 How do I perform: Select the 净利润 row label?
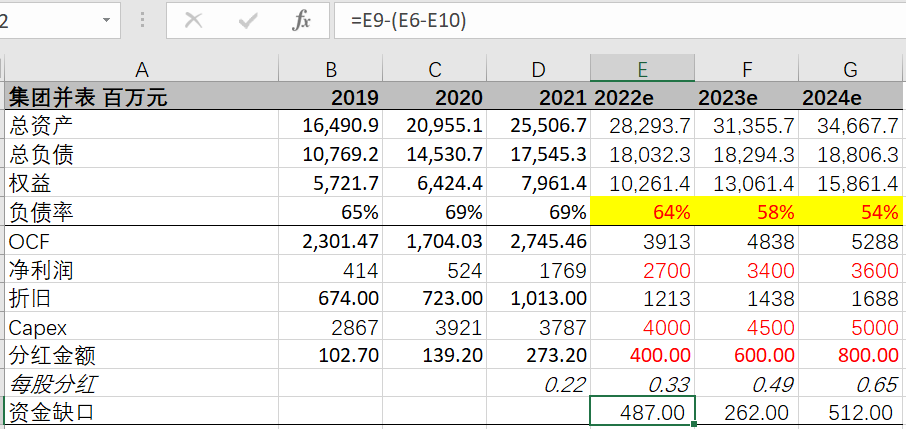click(x=142, y=269)
